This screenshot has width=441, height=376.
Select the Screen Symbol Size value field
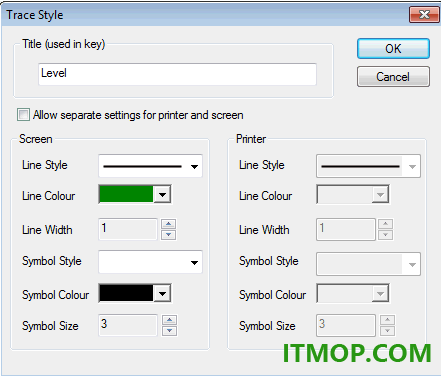128,325
